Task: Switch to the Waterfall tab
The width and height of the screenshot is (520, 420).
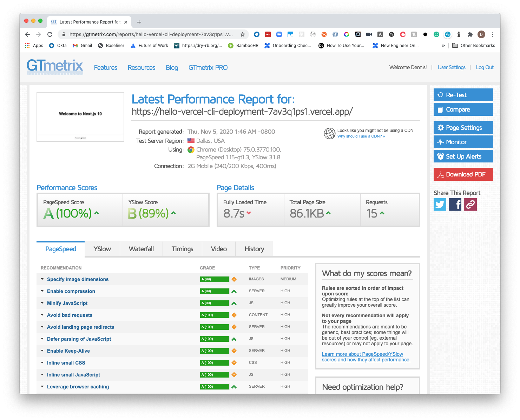Action: point(141,249)
